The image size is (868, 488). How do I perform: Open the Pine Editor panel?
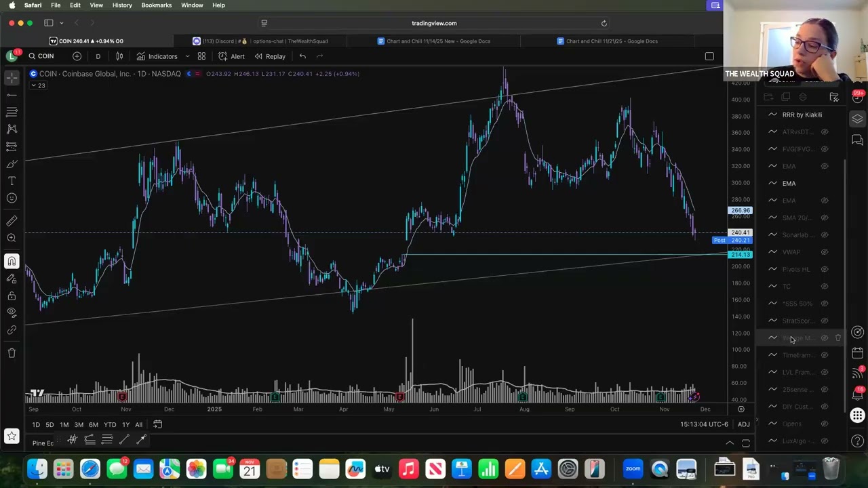click(43, 443)
